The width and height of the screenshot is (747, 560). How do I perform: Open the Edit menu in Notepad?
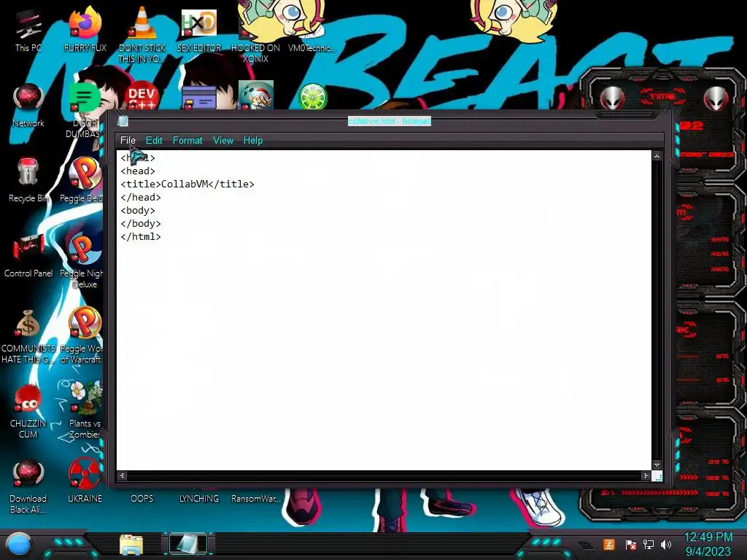[x=154, y=141]
